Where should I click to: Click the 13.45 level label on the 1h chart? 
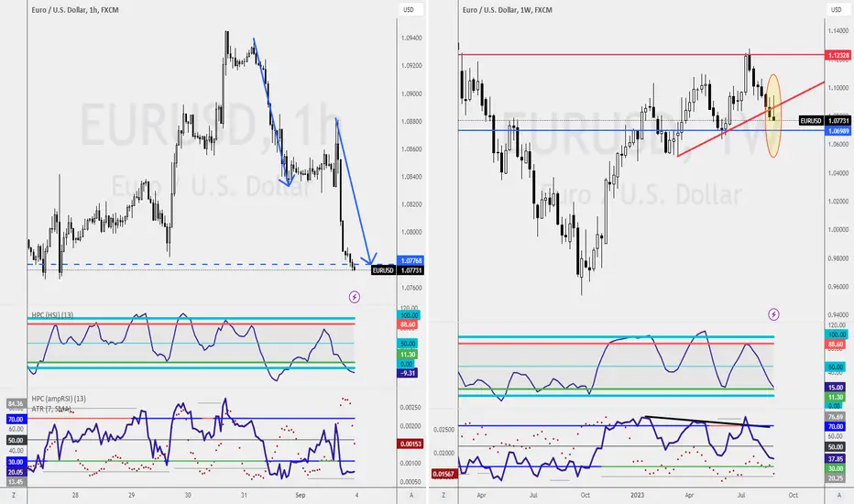pyautogui.click(x=16, y=482)
